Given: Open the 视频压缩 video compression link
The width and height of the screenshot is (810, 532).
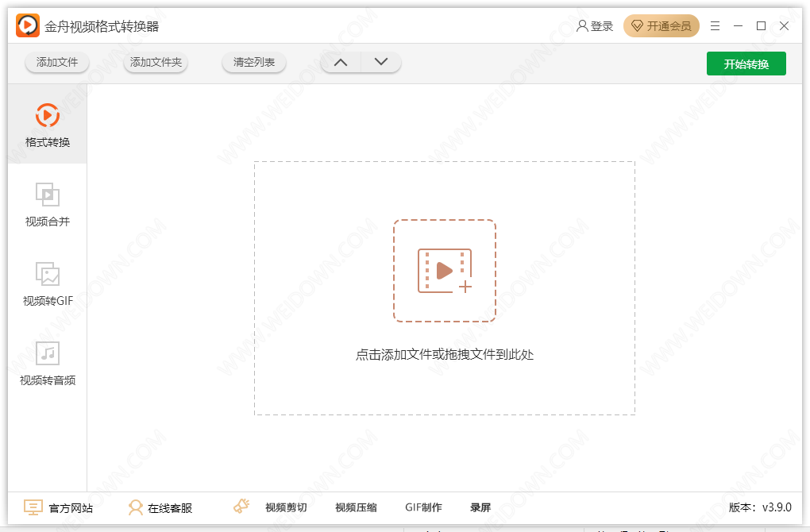Looking at the screenshot, I should click(x=356, y=507).
